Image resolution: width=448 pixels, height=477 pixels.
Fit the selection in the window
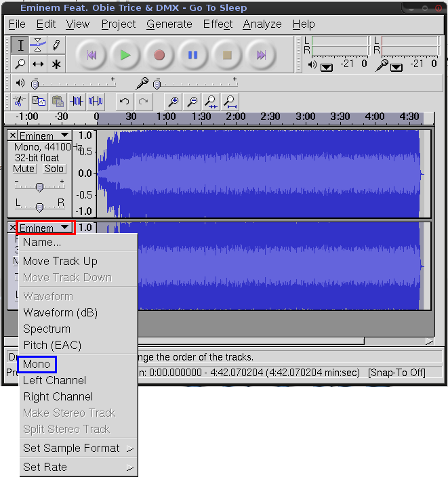coord(211,102)
